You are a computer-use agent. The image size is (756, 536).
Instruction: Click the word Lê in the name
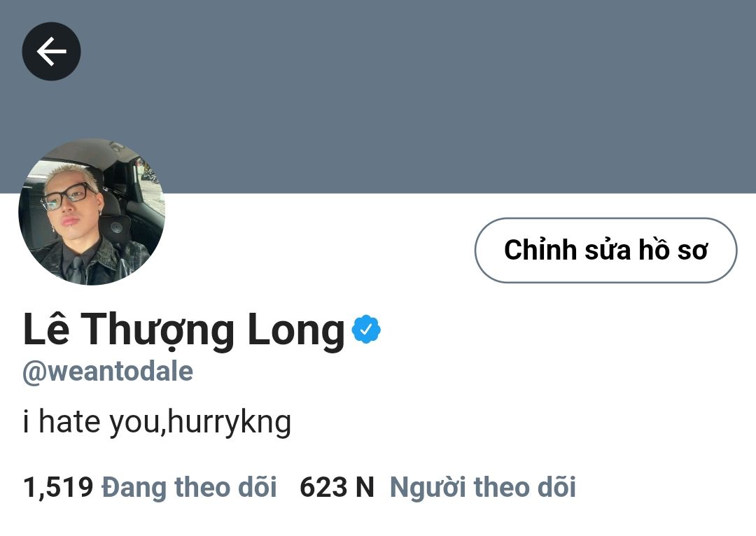point(46,327)
